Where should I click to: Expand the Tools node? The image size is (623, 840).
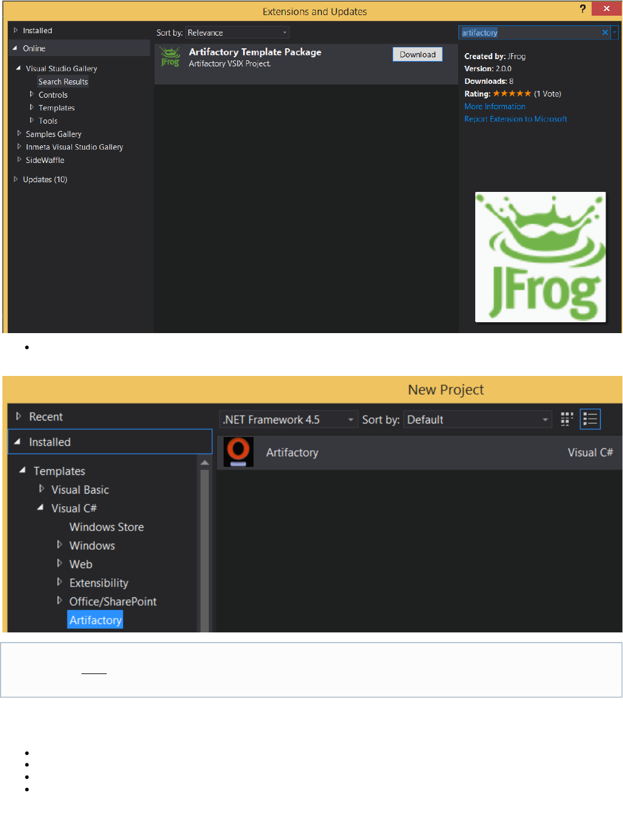(31, 121)
